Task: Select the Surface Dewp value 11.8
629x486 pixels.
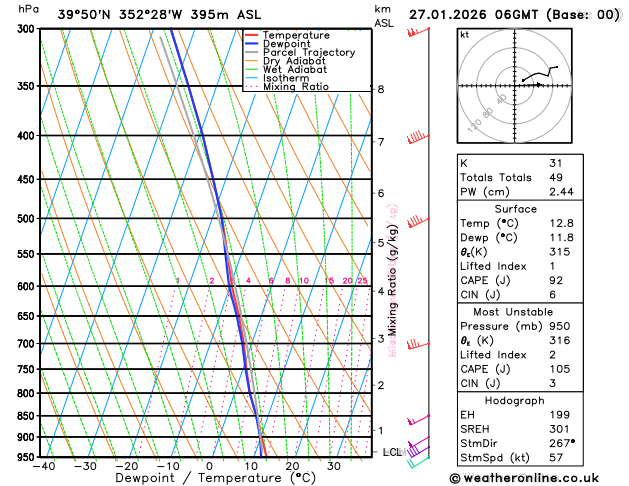Action: pos(561,237)
